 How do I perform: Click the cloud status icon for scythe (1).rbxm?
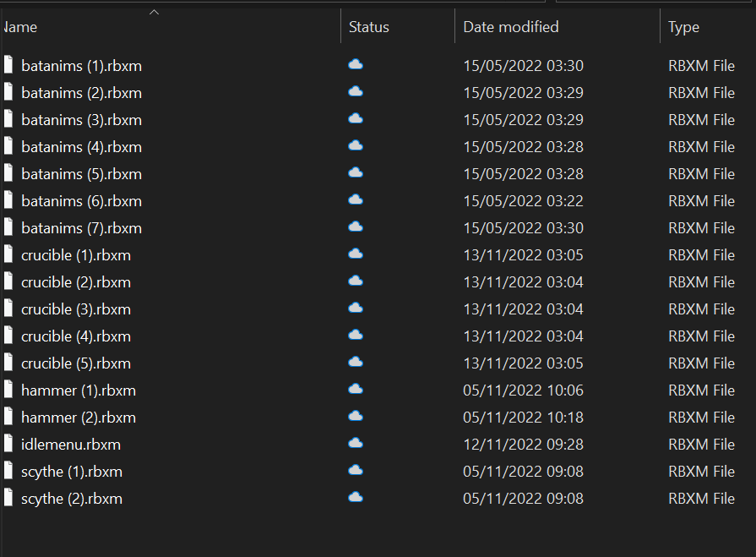[356, 470]
